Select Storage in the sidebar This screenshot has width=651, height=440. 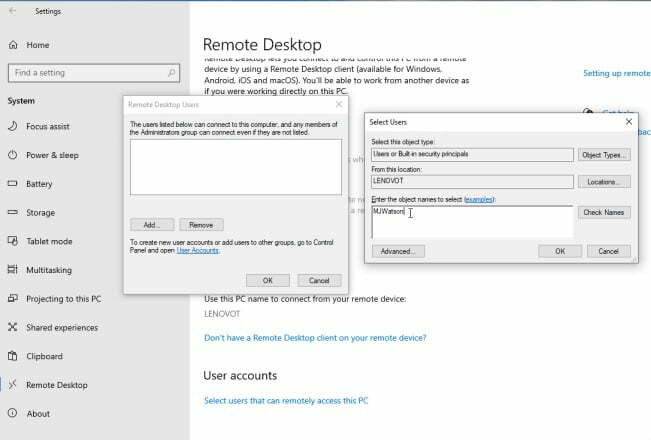click(40, 213)
